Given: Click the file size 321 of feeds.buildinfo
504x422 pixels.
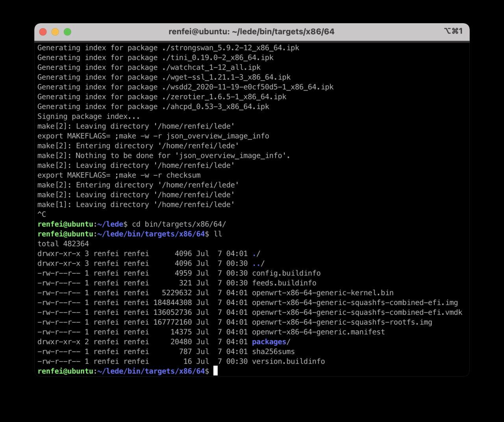Looking at the screenshot, I should point(185,283).
